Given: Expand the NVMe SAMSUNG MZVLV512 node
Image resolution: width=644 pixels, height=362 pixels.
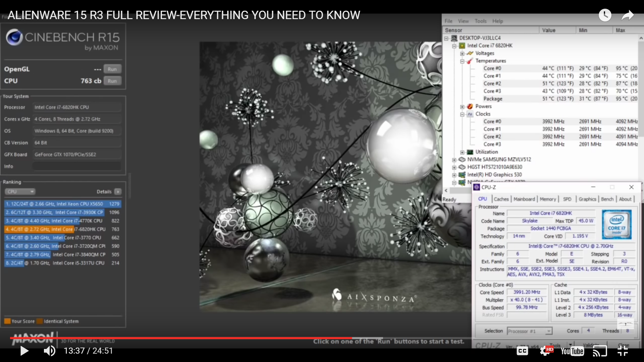Looking at the screenshot, I should click(x=454, y=160).
